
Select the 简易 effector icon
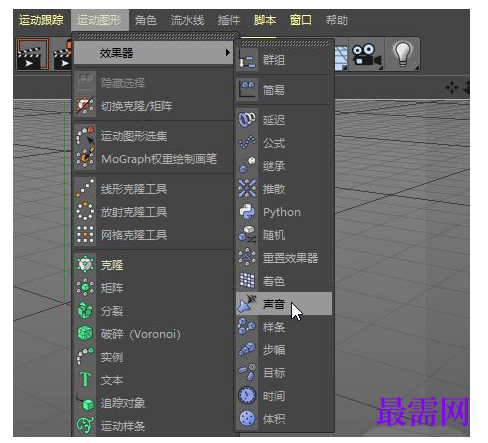pyautogui.click(x=247, y=89)
